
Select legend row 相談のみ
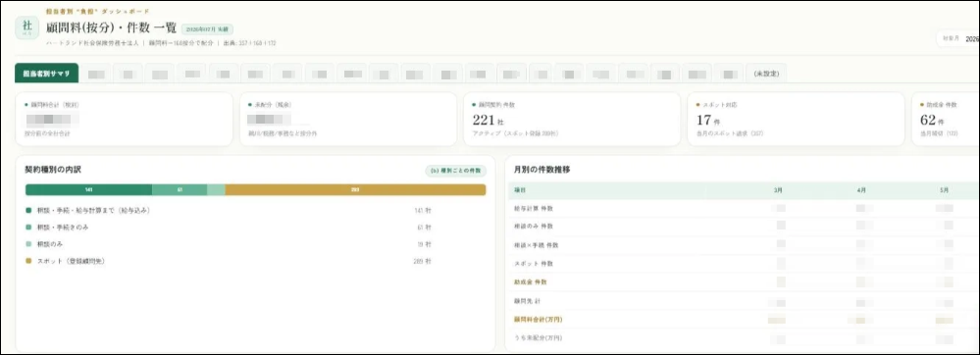click(229, 244)
